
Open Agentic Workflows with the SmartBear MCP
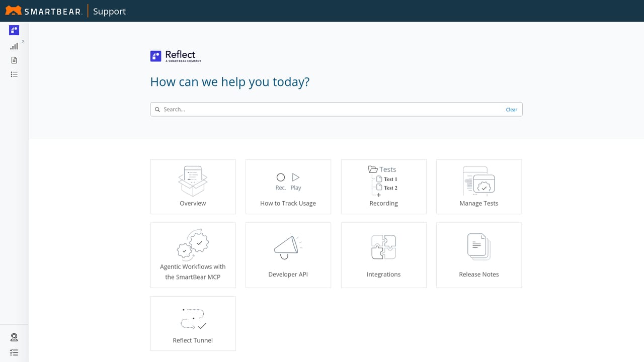[193, 271]
